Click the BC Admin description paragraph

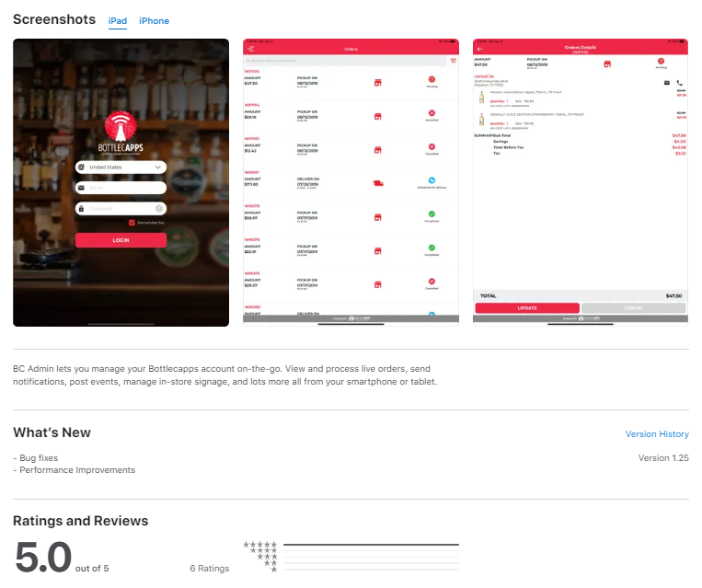point(224,375)
